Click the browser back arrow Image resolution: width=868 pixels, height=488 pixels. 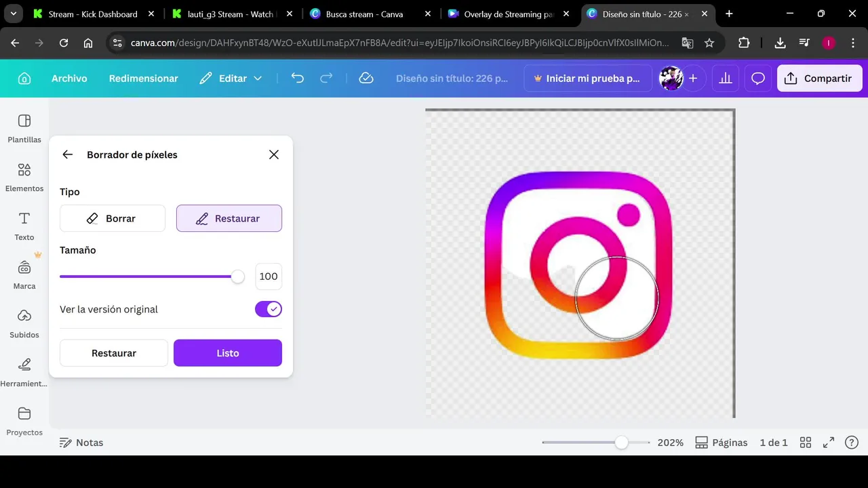[x=15, y=43]
